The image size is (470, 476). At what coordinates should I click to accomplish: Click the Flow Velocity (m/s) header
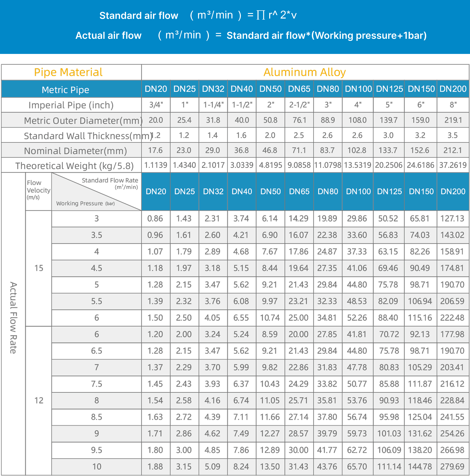coord(38,190)
